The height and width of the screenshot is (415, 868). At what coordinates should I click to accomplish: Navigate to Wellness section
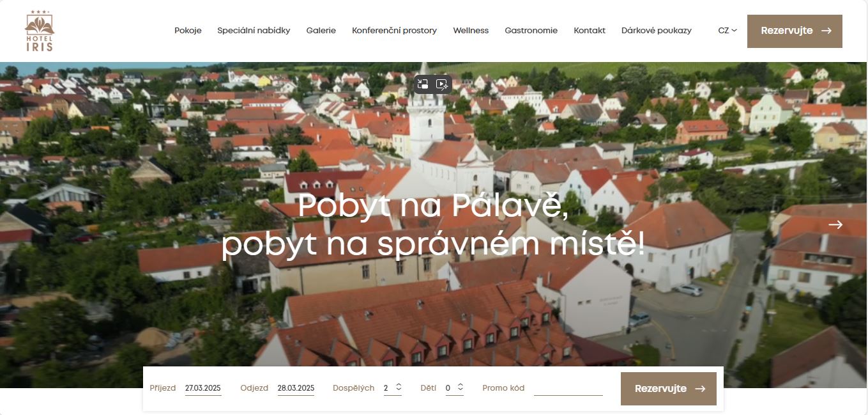pyautogui.click(x=471, y=30)
